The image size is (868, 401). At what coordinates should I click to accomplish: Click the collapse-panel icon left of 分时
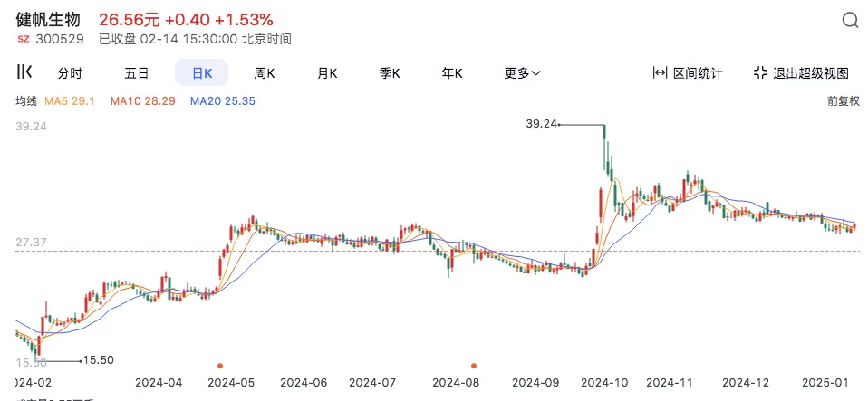(x=25, y=72)
